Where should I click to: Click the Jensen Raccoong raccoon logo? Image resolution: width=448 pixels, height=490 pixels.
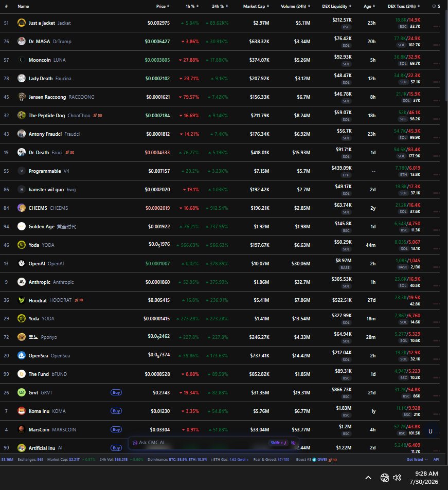click(22, 97)
